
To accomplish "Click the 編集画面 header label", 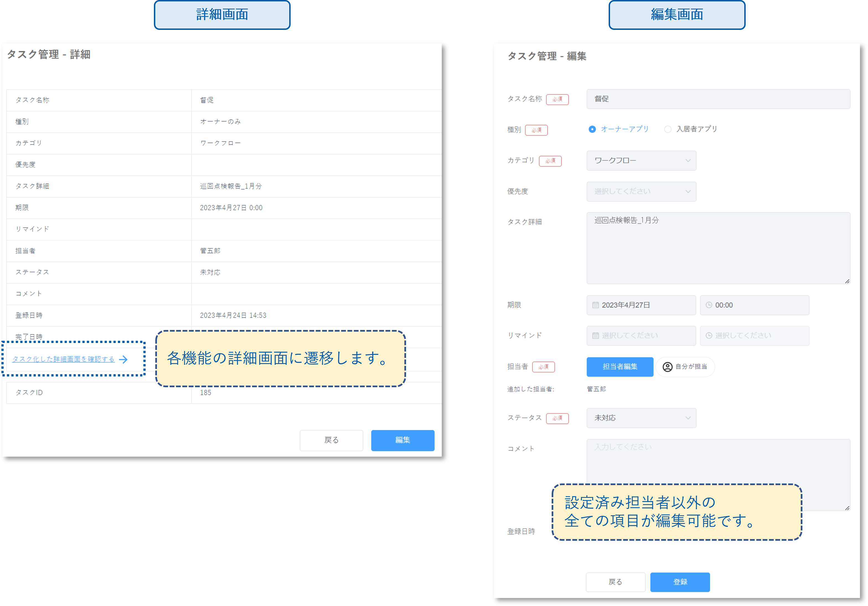I will [677, 15].
